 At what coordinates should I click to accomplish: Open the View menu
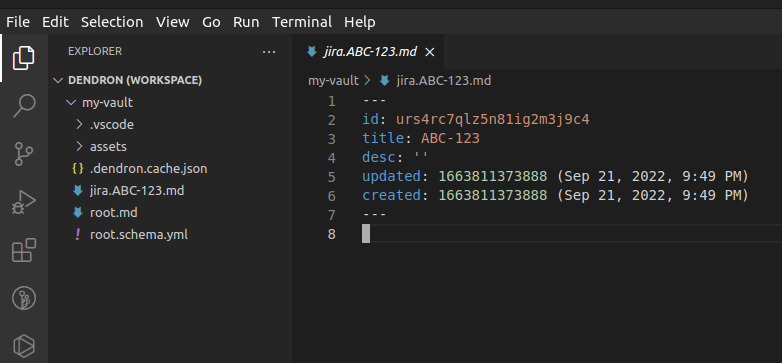click(x=173, y=22)
